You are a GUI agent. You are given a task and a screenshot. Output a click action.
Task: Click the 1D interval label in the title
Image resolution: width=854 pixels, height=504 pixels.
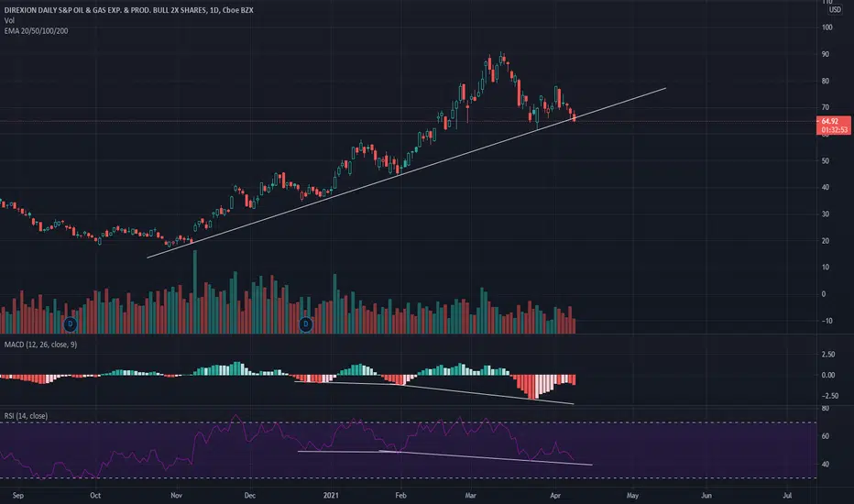click(x=214, y=10)
